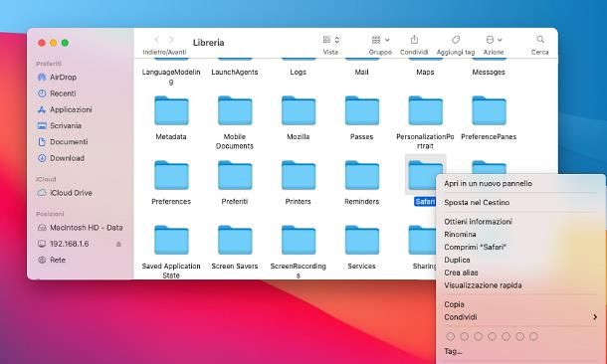The width and height of the screenshot is (607, 364).
Task: Eject the 192.168.1.6 server
Action: [118, 244]
